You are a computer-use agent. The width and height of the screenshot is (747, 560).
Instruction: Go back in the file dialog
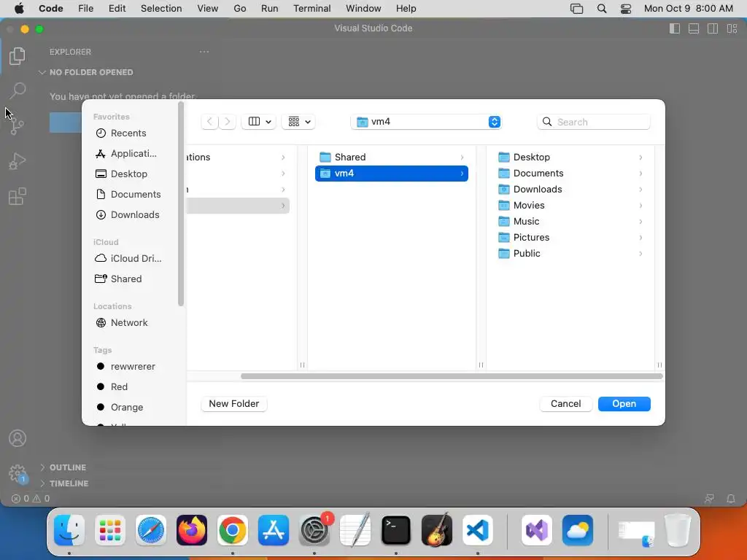tap(209, 122)
